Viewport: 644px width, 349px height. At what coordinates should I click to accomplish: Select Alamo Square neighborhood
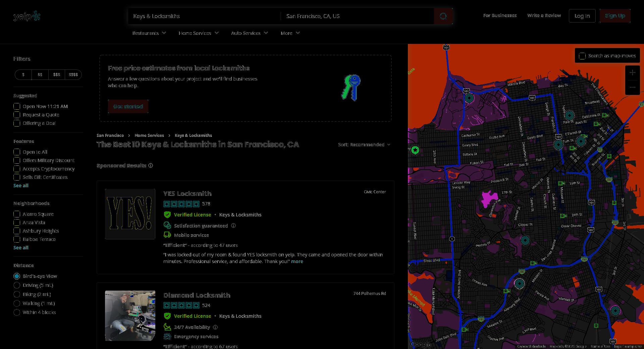[17, 214]
